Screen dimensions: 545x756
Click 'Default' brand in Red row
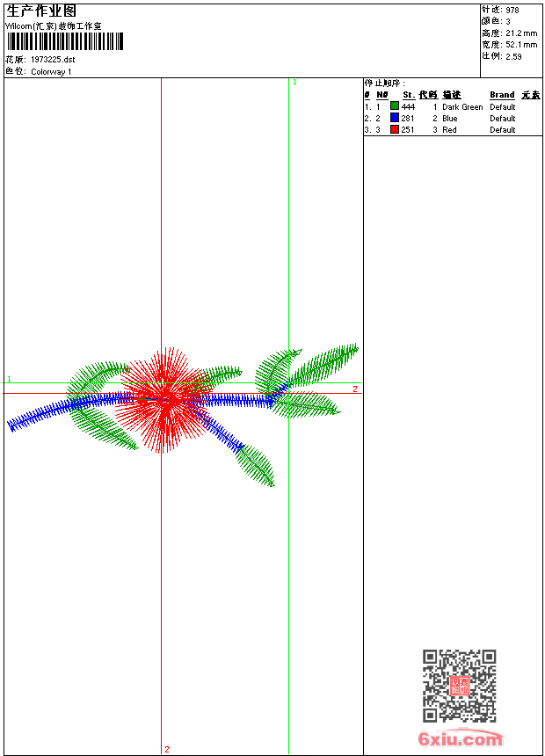tap(503, 130)
